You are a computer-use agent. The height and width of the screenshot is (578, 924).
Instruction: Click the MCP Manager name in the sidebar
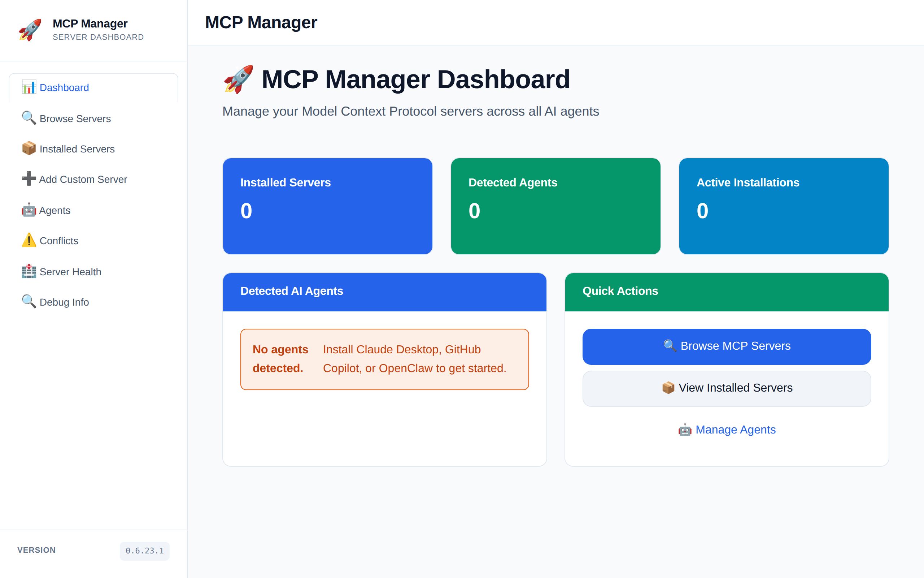(x=90, y=24)
